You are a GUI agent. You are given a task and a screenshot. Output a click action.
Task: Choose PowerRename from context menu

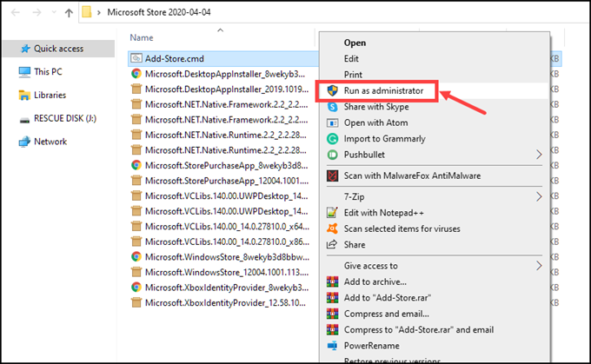coord(371,346)
